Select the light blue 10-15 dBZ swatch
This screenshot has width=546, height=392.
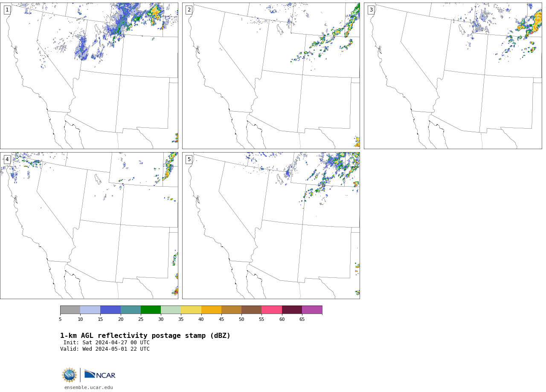coord(90,310)
